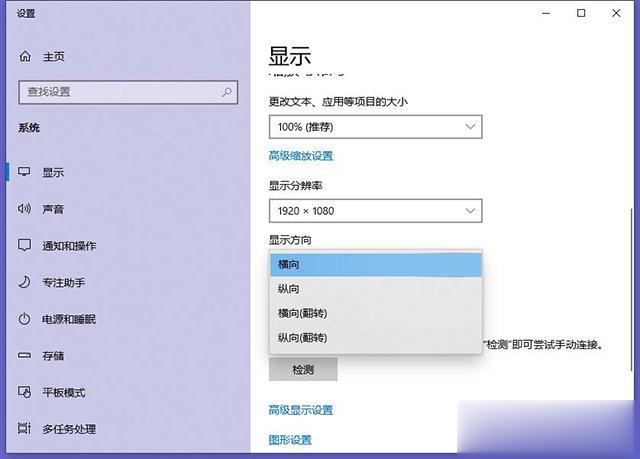Open the 100% (推荐) scaling dropdown
The image size is (640, 459).
tap(376, 127)
